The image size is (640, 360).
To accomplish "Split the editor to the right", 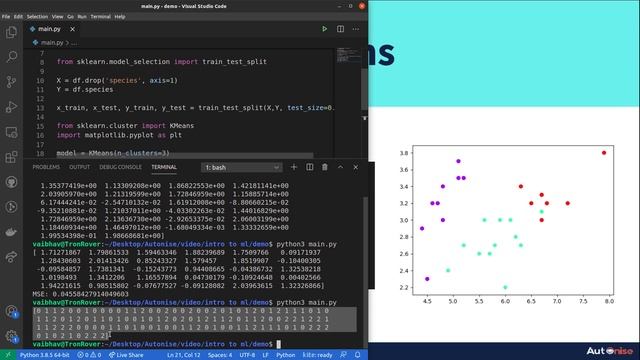I will (x=340, y=29).
